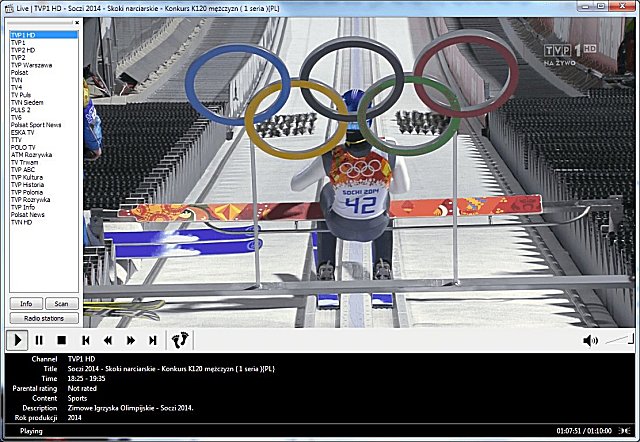
Task: Click the application icon in title bar
Action: click(x=9, y=8)
